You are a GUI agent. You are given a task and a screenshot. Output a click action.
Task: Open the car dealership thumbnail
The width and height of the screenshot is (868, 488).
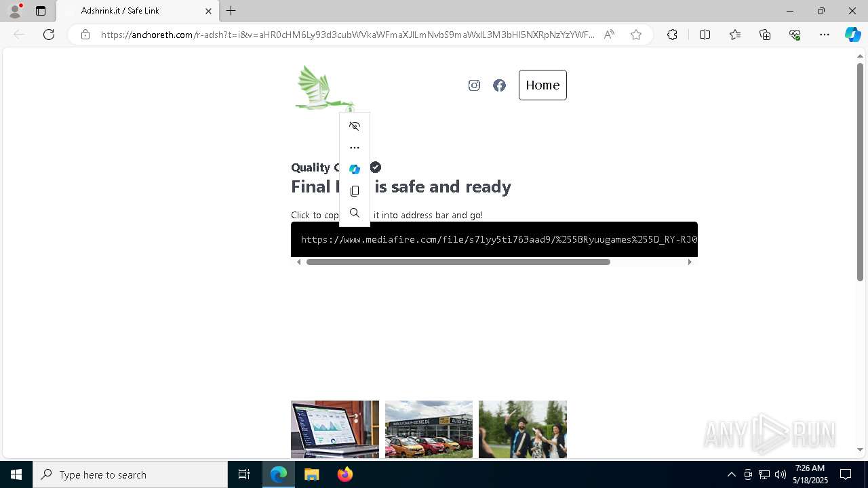[x=429, y=429]
